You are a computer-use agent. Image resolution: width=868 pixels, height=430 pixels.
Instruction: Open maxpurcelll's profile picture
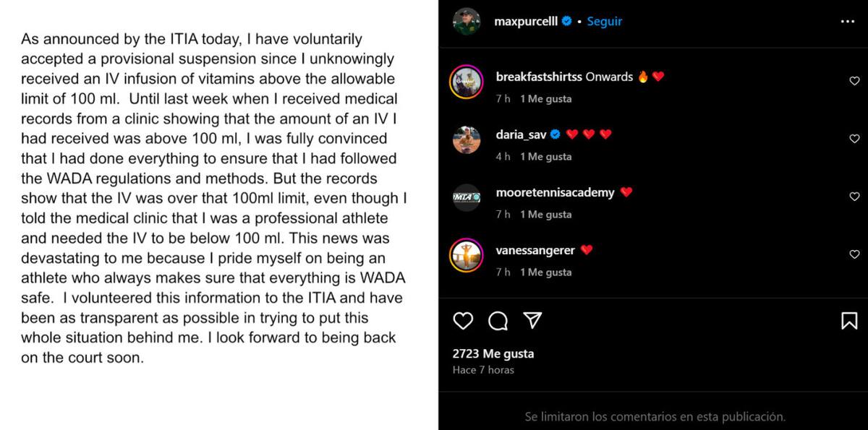(x=467, y=21)
